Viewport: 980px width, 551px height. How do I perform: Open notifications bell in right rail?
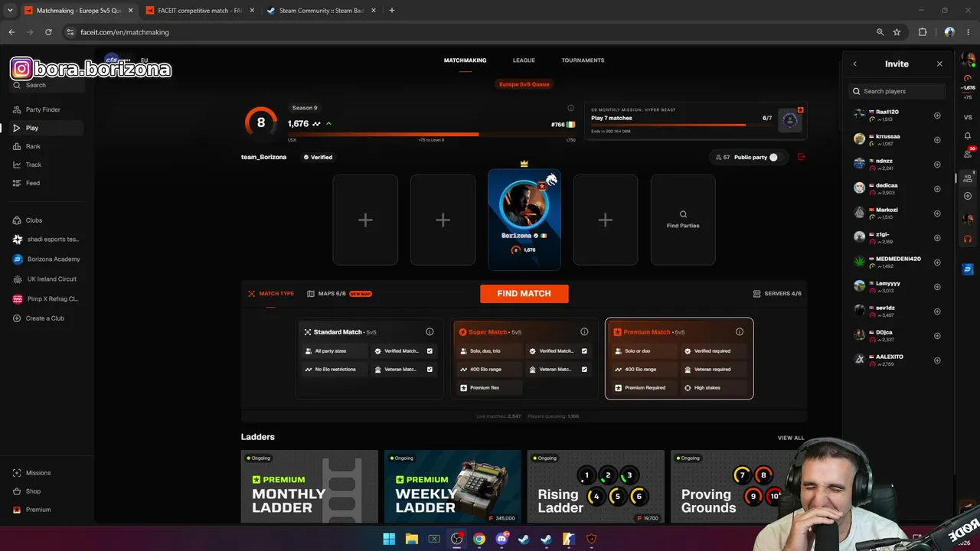coord(968,135)
